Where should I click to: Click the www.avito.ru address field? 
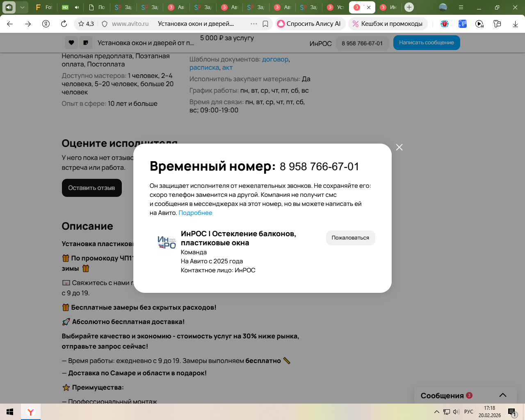point(130,24)
